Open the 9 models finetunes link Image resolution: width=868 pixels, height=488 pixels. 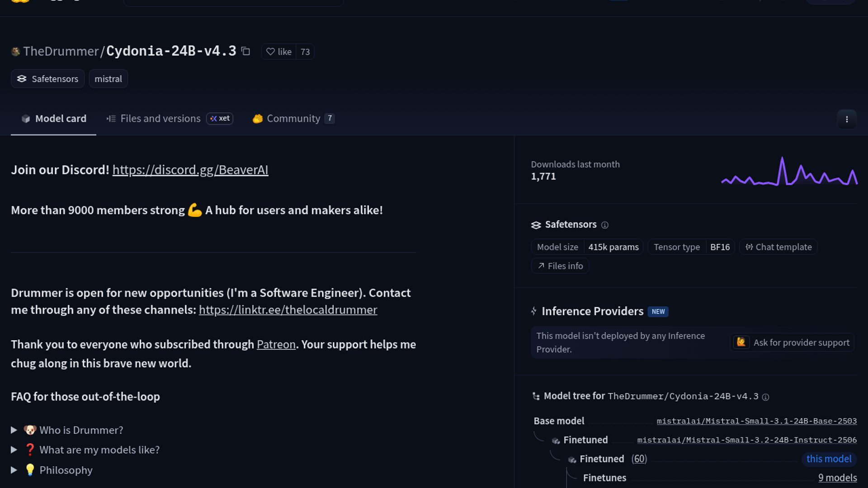tap(837, 478)
